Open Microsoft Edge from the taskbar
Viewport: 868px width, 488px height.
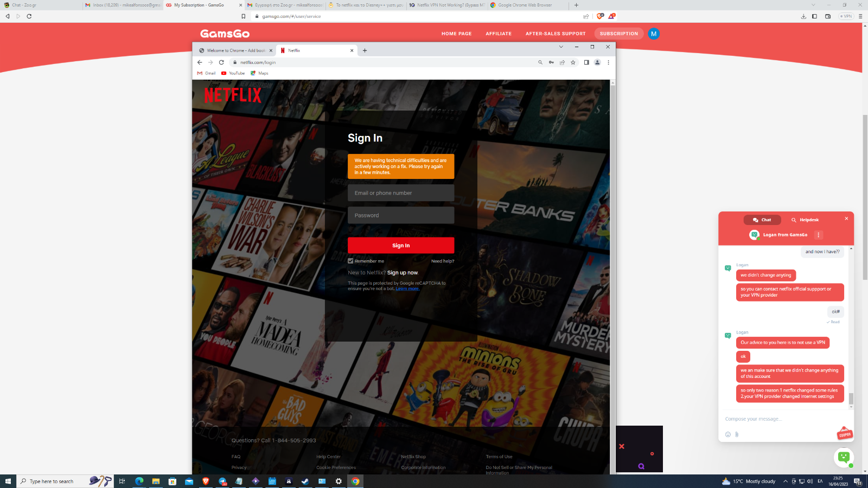pos(139,481)
